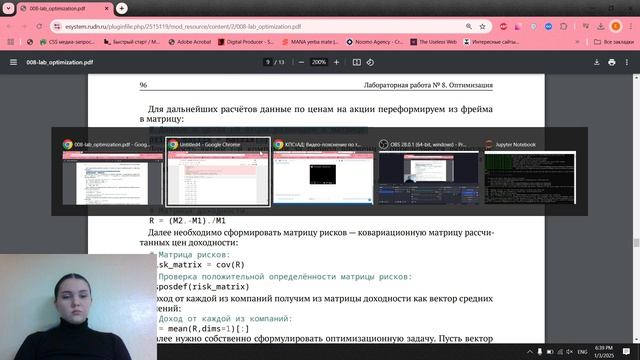Click the network icon in tray

click(560, 351)
